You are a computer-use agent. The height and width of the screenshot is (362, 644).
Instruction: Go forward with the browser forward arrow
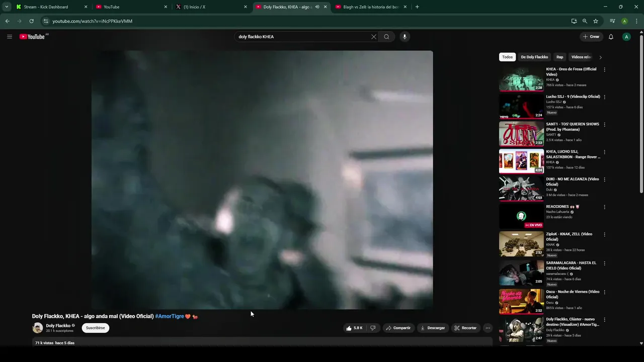[x=19, y=21]
